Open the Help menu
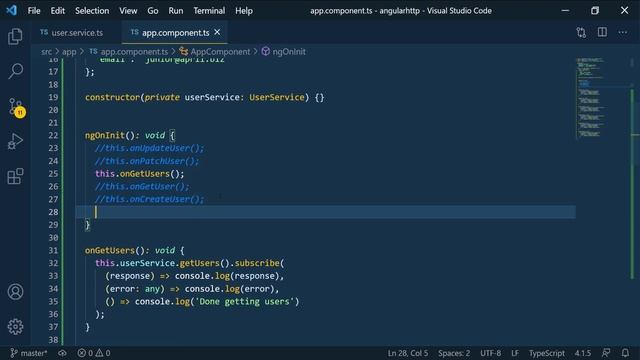 244,11
